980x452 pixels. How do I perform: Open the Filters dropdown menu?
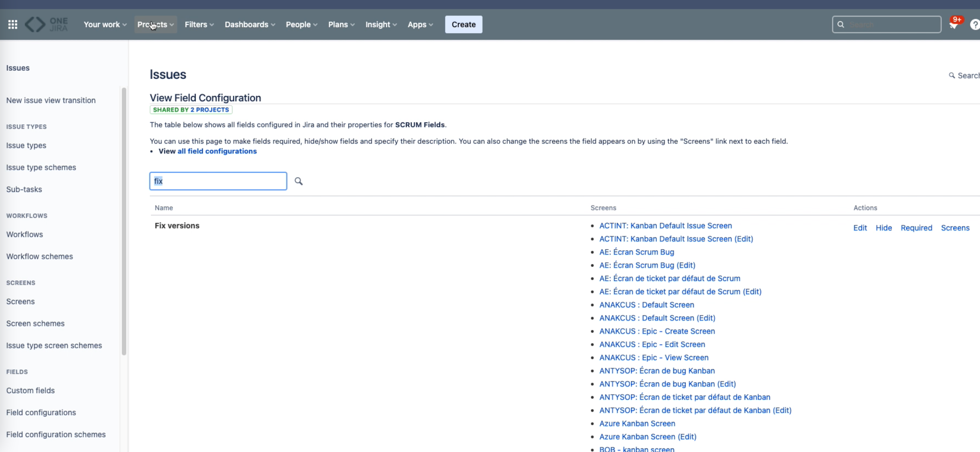click(x=199, y=24)
